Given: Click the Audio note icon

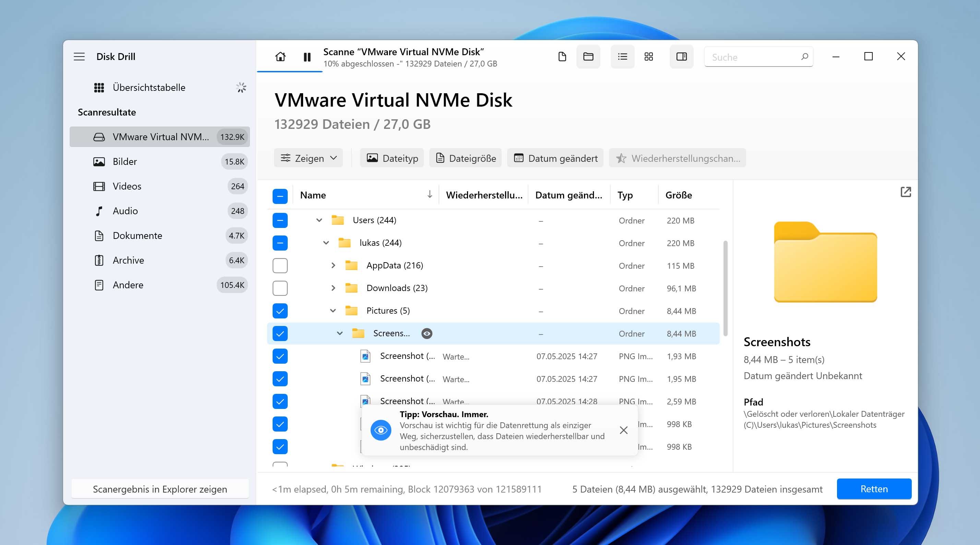Looking at the screenshot, I should [99, 211].
